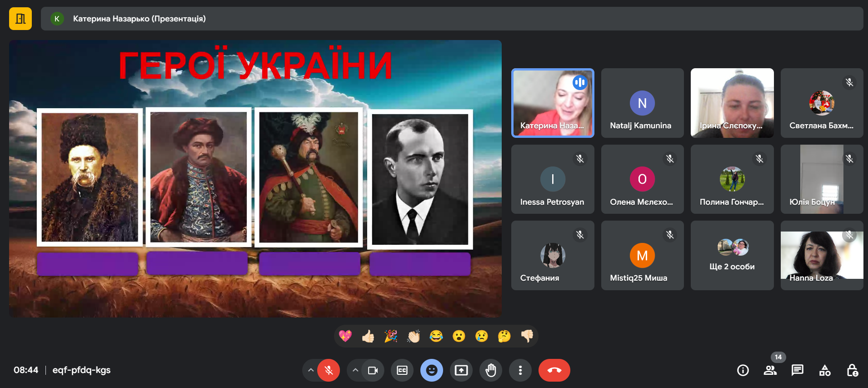Click the 'Ще 2 особи' tile
Image resolution: width=868 pixels, height=388 pixels.
click(x=732, y=255)
